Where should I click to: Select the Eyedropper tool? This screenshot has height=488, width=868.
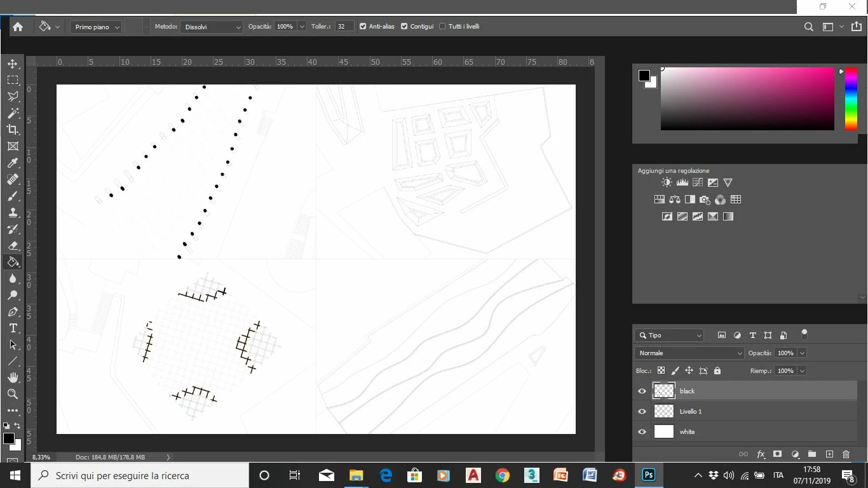13,163
